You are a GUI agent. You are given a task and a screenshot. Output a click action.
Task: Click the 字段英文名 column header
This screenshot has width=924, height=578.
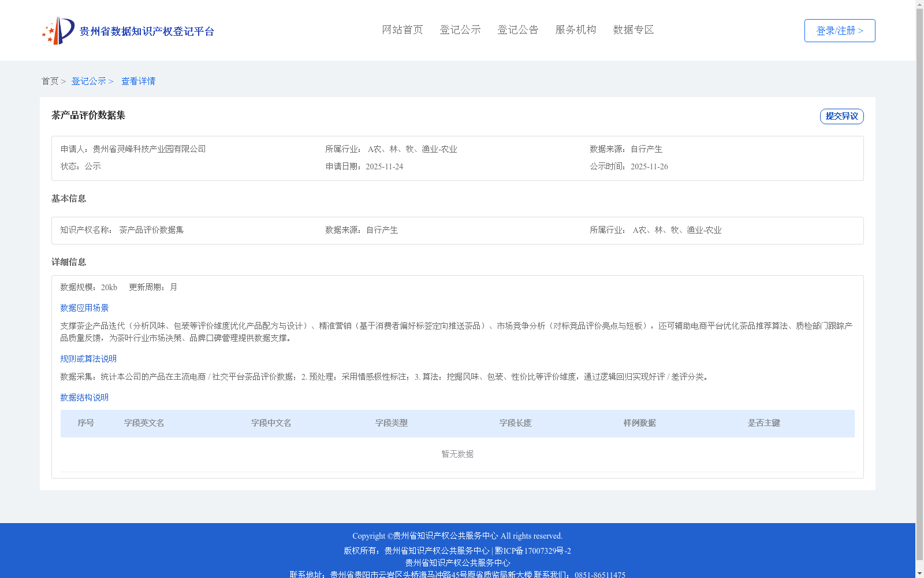[144, 423]
